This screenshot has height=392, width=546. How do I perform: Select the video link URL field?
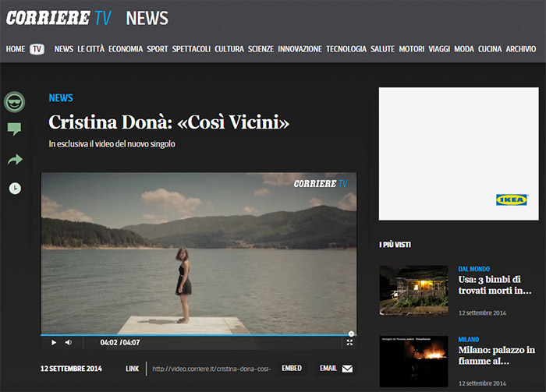point(211,369)
